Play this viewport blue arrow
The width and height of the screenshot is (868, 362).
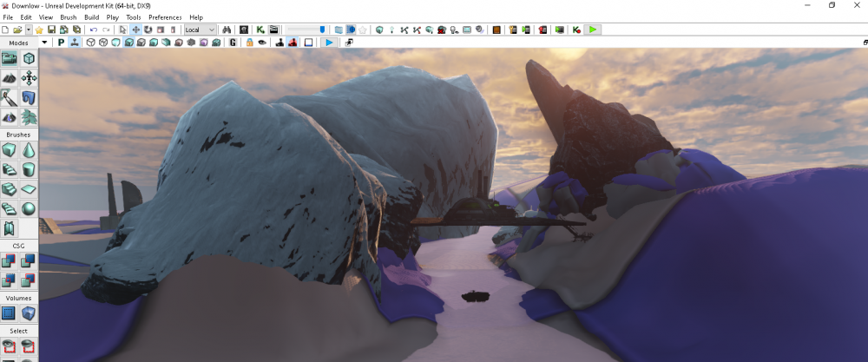point(329,43)
